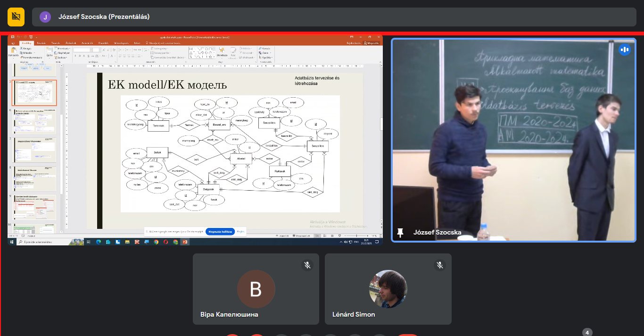
Task: Click the taskbar search box in the shared screen
Action: coord(42,242)
